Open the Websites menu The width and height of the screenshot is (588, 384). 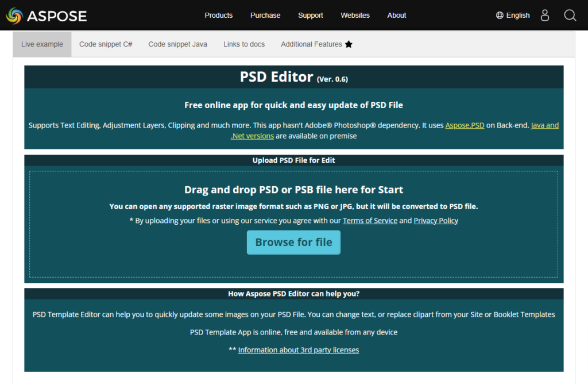tap(355, 16)
